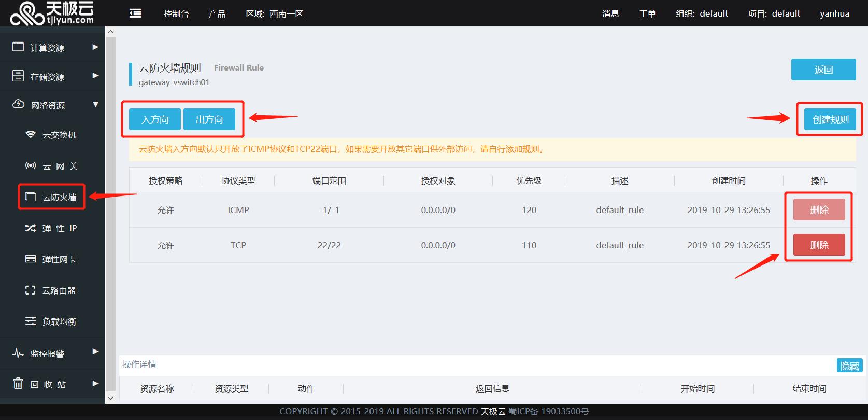Click the 创建规则 button
This screenshot has width=868, height=420.
[x=830, y=119]
